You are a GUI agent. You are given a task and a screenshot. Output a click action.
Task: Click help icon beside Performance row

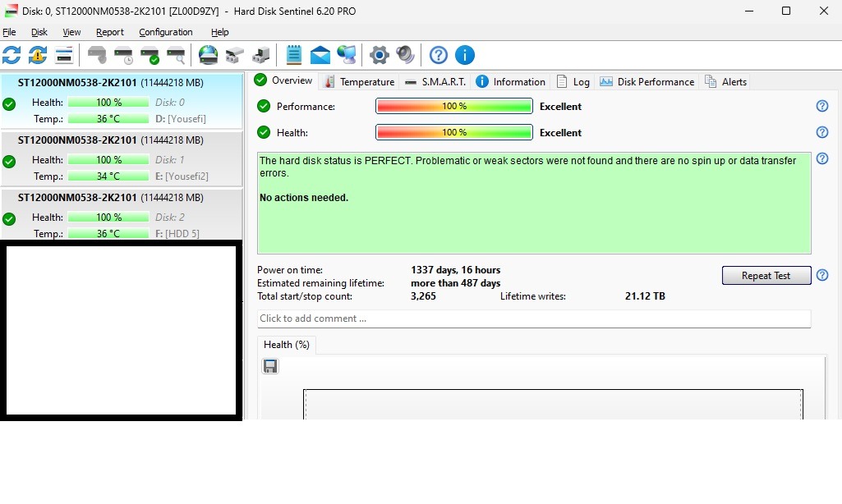(x=821, y=106)
